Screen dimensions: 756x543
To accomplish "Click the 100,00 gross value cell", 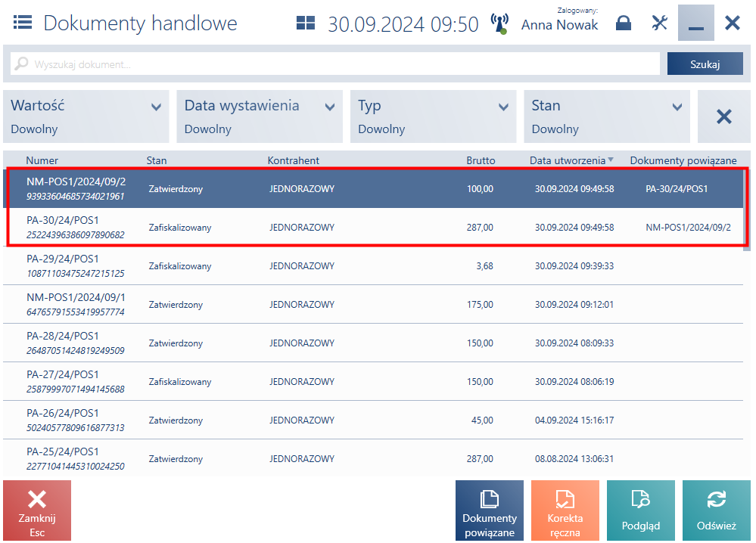I will click(x=480, y=189).
